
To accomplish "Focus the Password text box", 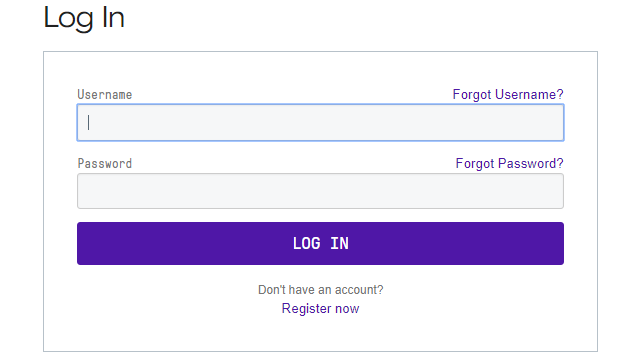I will pyautogui.click(x=320, y=191).
